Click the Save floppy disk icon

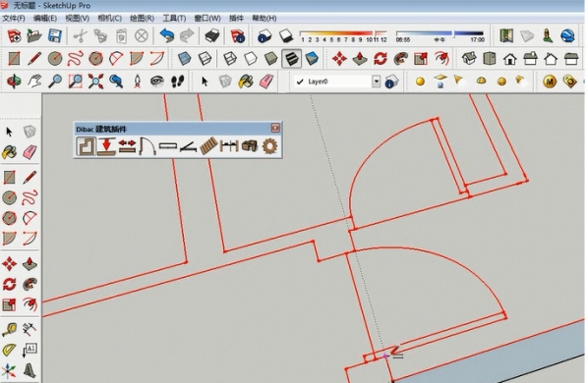(55, 36)
